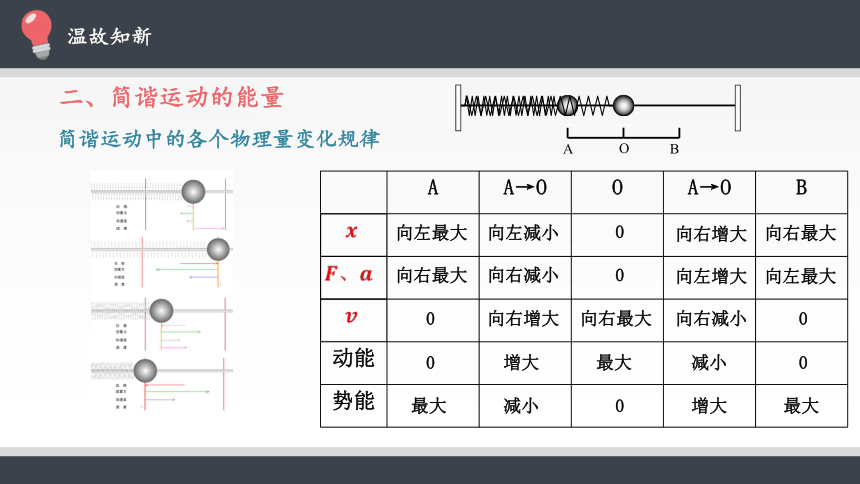
Task: Click 向右减小 in the v row
Action: [711, 319]
